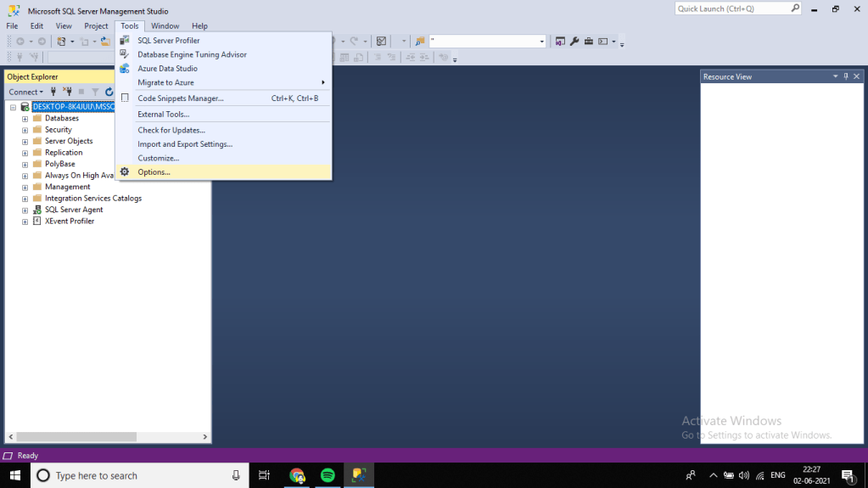The image size is (868, 488).
Task: Expand the Databases folder node
Action: point(25,119)
